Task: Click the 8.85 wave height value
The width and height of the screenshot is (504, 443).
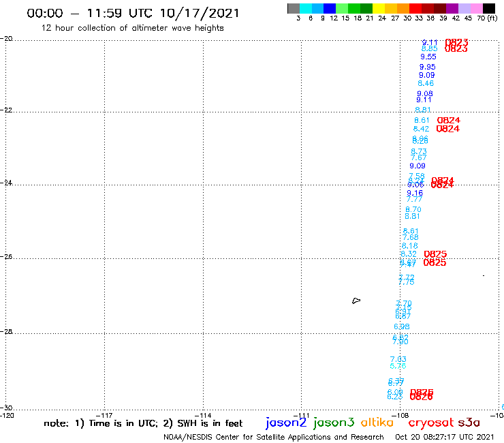Action: (x=430, y=48)
